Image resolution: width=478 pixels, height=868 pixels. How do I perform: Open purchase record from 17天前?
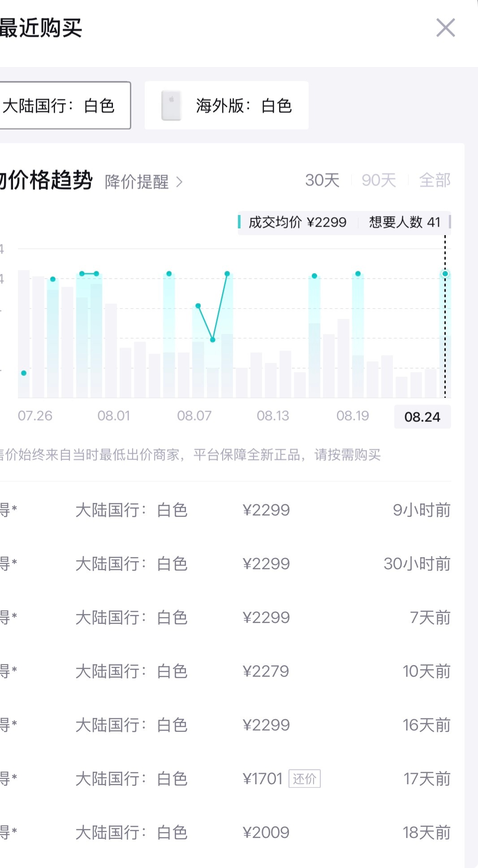coord(225,779)
